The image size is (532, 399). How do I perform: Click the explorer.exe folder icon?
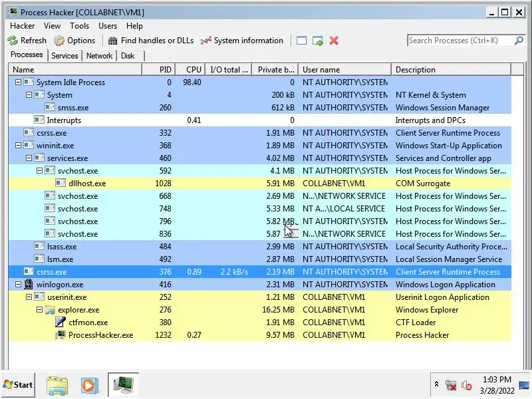tap(50, 310)
